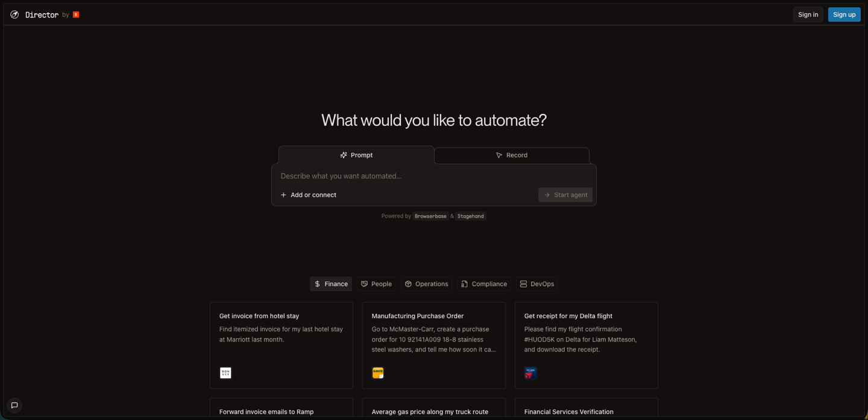
Task: Click the plus icon beside Add or connect
Action: tap(283, 195)
